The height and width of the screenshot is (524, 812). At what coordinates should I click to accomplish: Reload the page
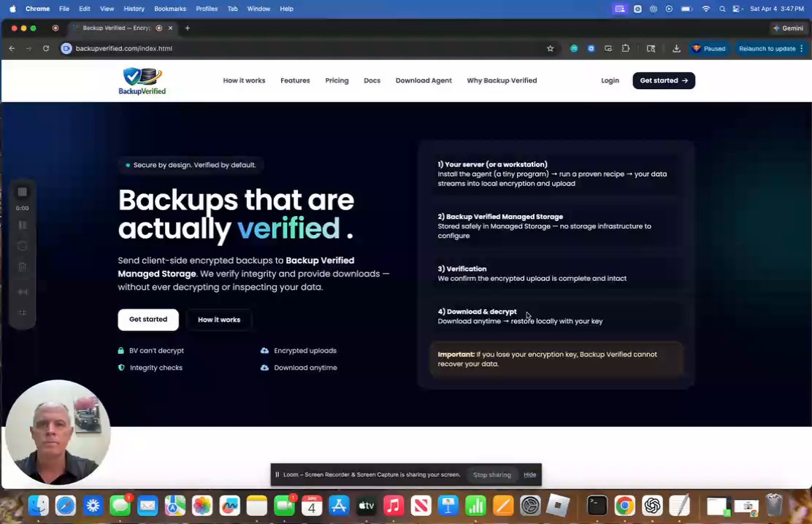(x=45, y=48)
